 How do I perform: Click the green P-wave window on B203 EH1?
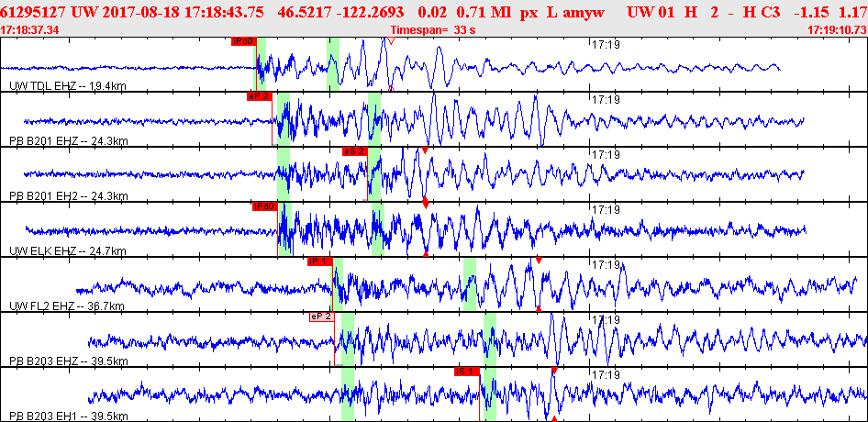point(348,394)
